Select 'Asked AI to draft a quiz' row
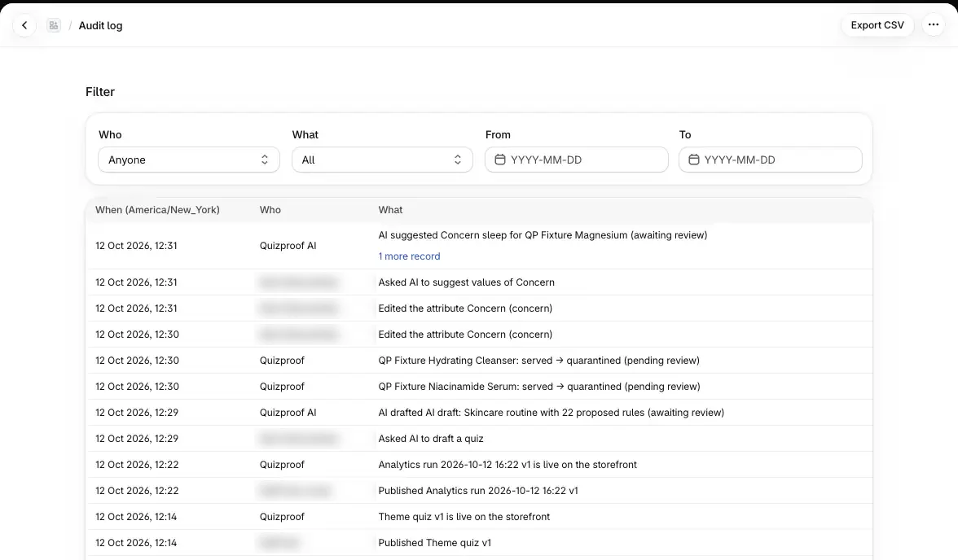 479,439
